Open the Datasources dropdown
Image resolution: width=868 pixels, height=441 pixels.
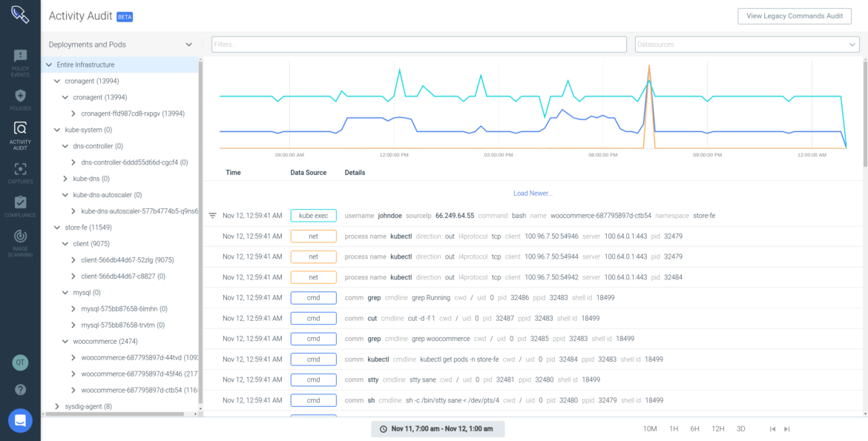(746, 44)
